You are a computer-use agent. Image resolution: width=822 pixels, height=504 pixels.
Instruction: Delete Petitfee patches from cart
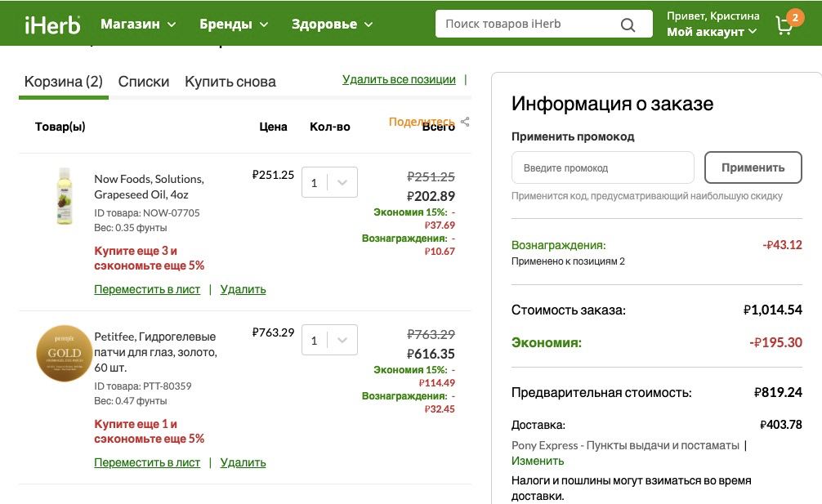point(243,462)
